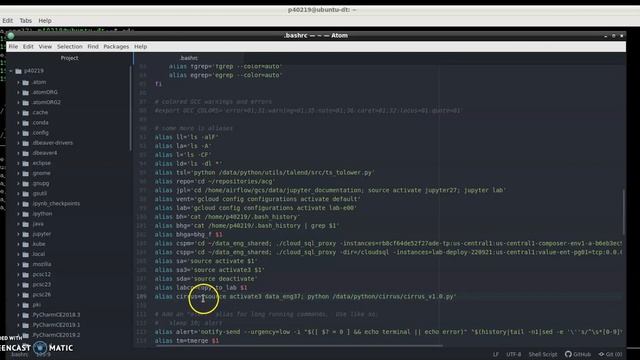Expand the .ipynb_checkpoints folder chevron
This screenshot has height=360, width=640.
click(18, 203)
